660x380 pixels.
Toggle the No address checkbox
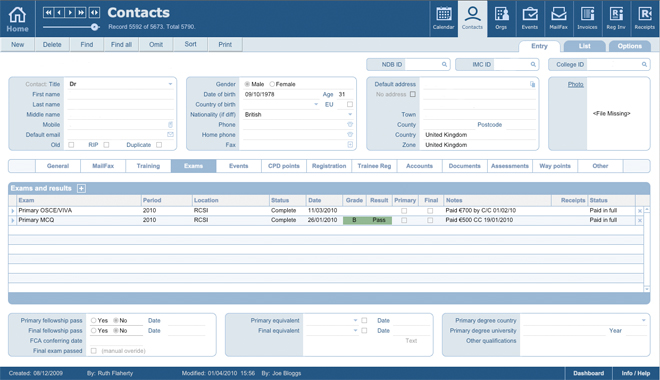click(x=413, y=94)
